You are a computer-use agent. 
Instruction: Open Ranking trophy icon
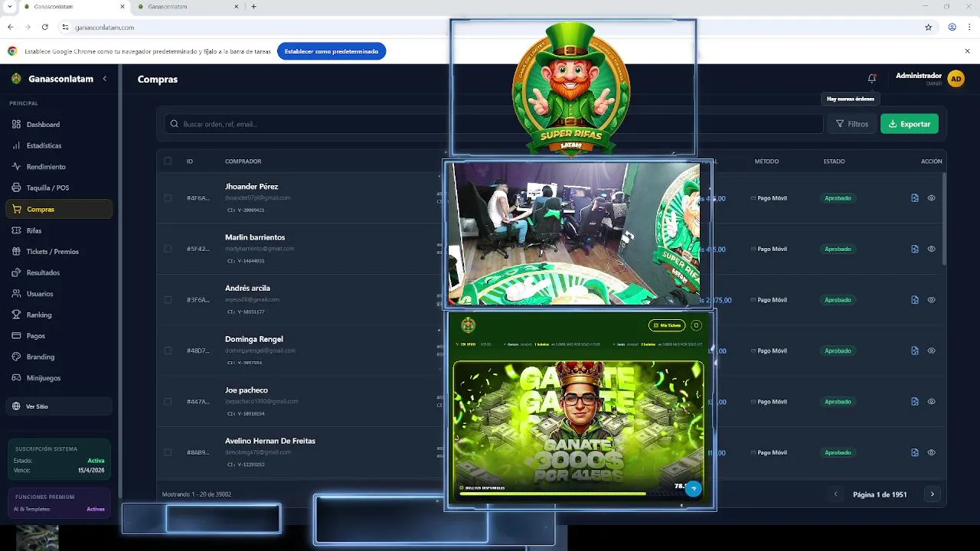[x=17, y=315]
